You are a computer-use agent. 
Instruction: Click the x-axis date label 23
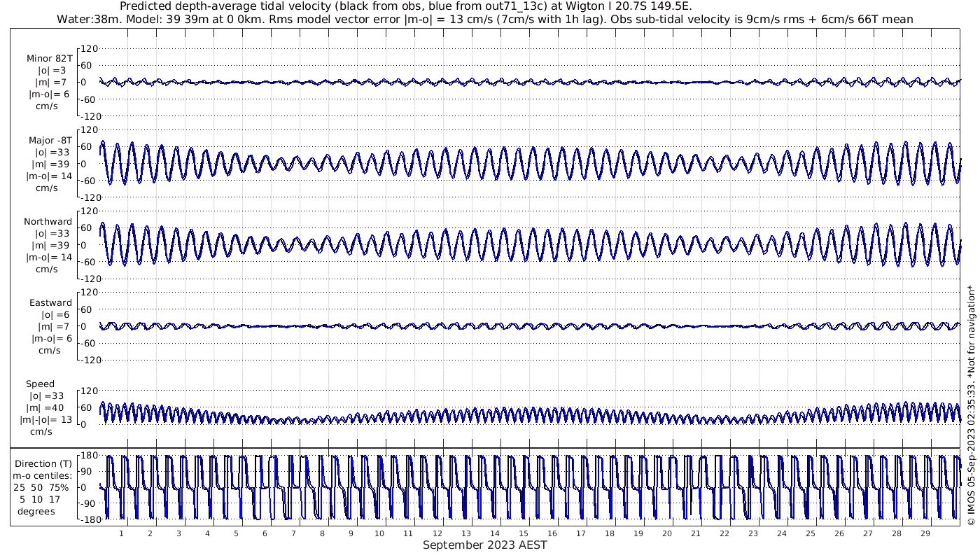click(x=752, y=533)
